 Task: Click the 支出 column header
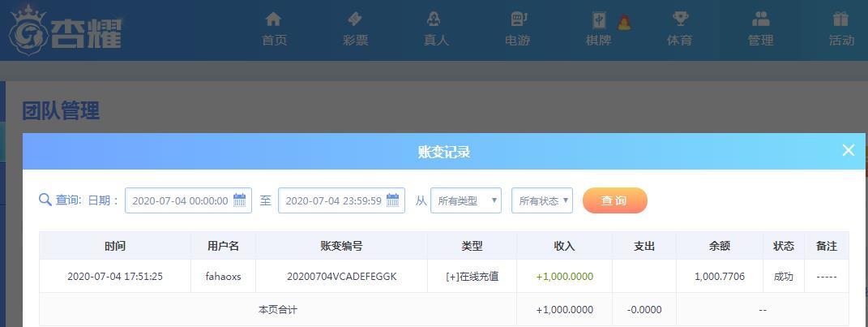[x=644, y=246]
